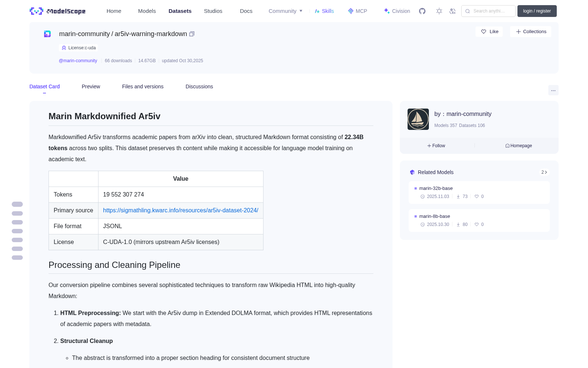
Task: Open the GitHub icon link
Action: click(x=422, y=11)
